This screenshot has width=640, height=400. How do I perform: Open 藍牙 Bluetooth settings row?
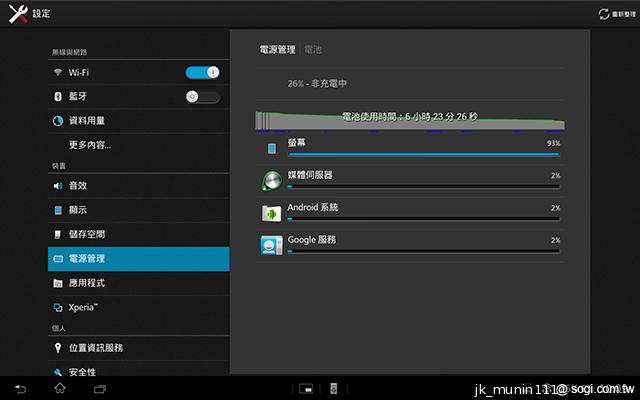coord(139,97)
